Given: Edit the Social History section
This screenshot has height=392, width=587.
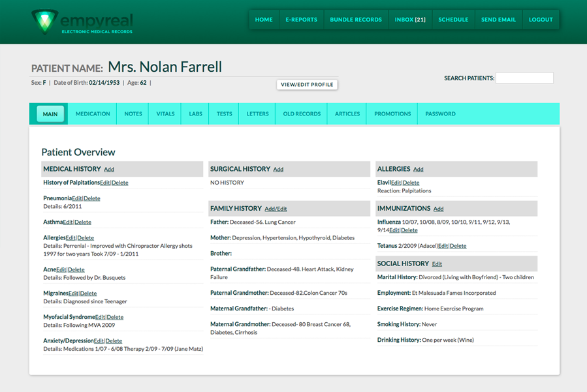Looking at the screenshot, I should (437, 264).
